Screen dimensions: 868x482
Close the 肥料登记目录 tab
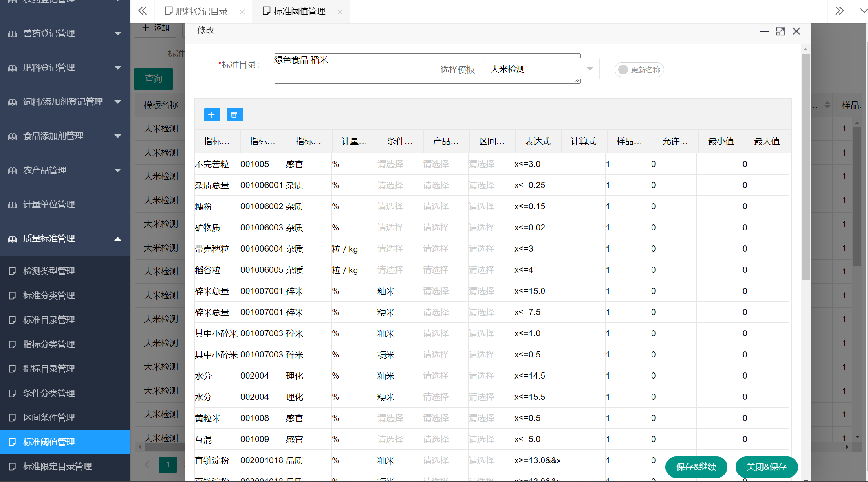242,12
